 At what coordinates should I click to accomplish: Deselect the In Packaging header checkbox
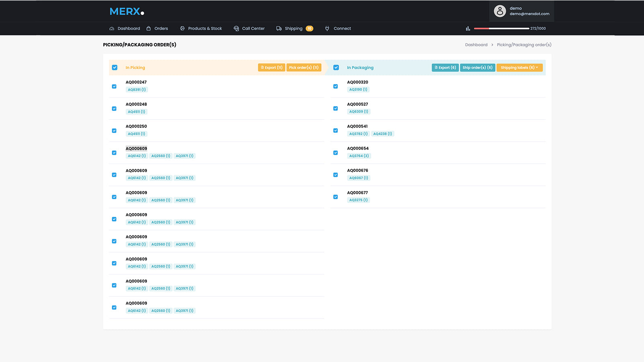[336, 68]
